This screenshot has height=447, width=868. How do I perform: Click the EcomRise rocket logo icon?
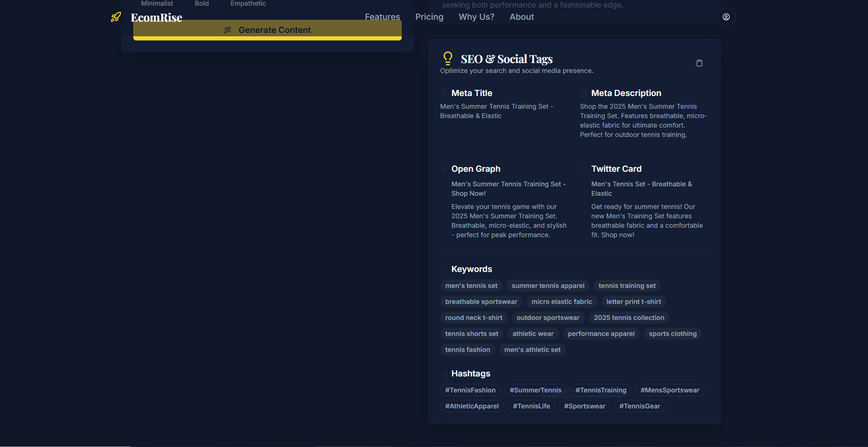click(116, 17)
